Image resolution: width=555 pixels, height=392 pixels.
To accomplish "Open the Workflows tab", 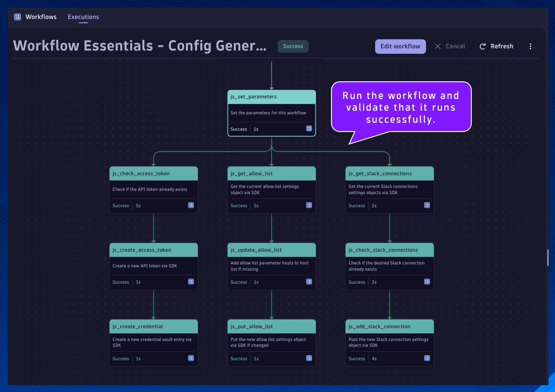I will (x=41, y=17).
